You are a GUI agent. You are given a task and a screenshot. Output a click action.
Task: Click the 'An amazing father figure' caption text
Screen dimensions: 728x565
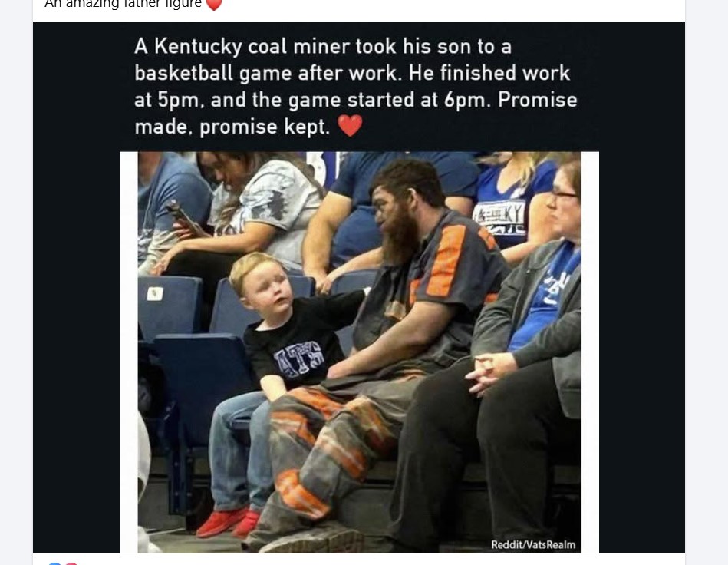coord(123,4)
